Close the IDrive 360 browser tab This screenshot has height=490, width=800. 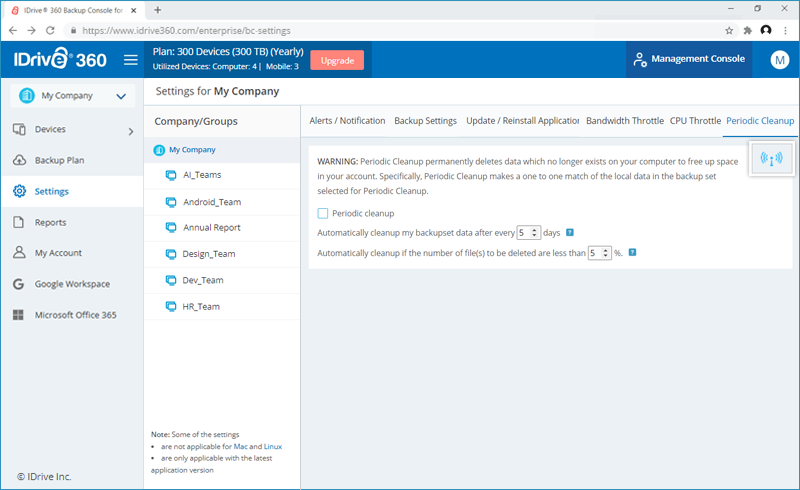134,10
